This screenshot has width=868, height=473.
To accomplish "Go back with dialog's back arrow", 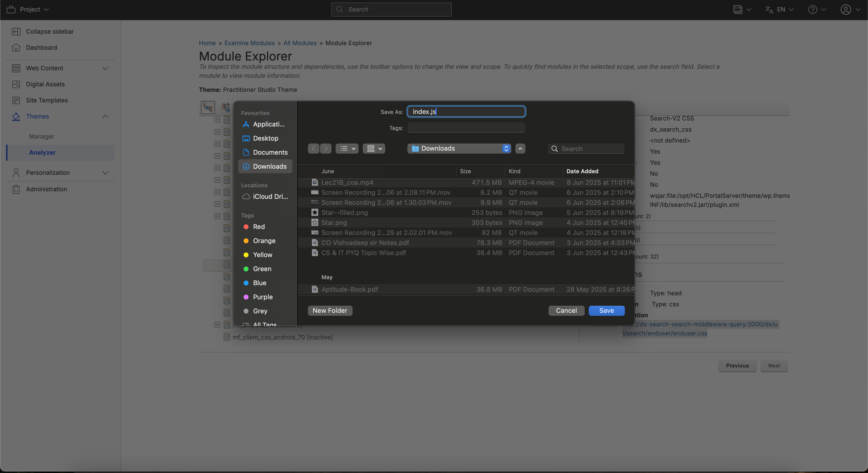I will [313, 149].
